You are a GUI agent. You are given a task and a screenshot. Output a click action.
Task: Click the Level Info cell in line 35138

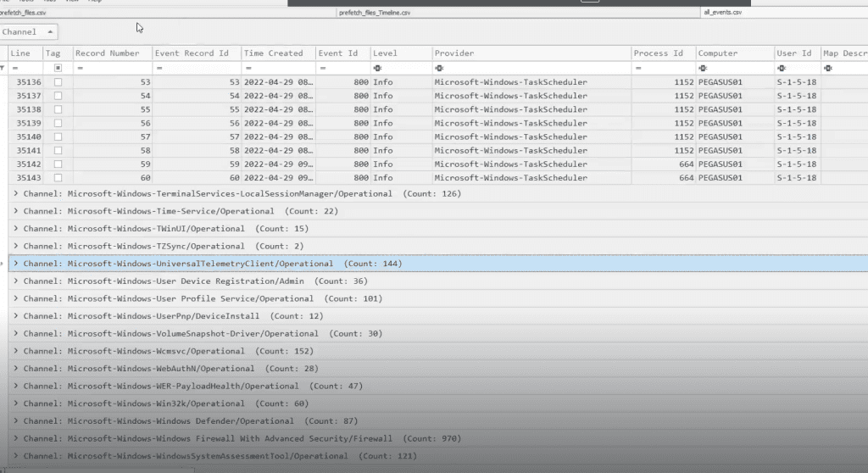coord(401,109)
